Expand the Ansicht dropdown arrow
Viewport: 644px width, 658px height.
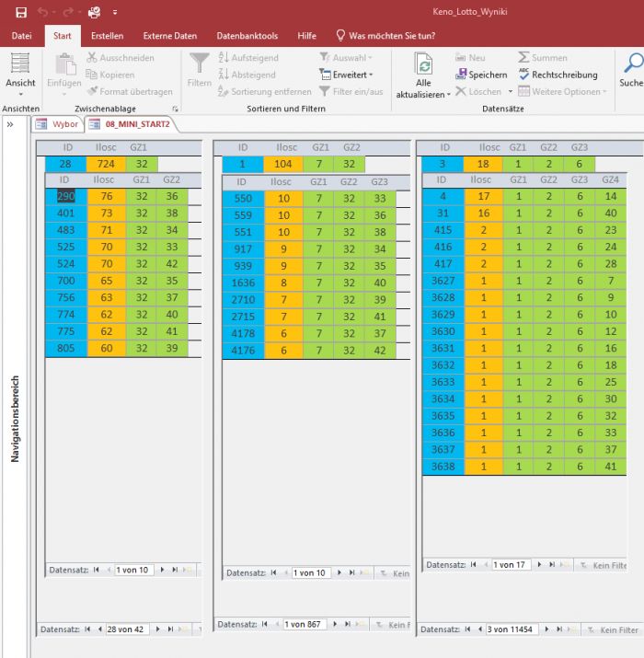pyautogui.click(x=20, y=94)
